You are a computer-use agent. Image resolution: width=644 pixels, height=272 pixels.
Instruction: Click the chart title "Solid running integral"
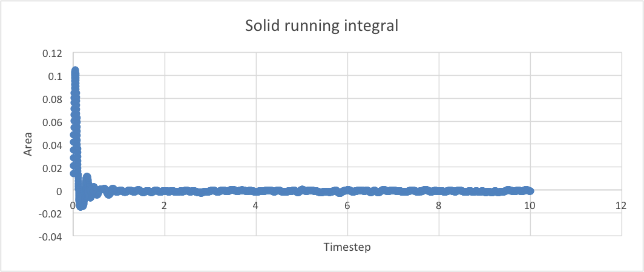(321, 26)
